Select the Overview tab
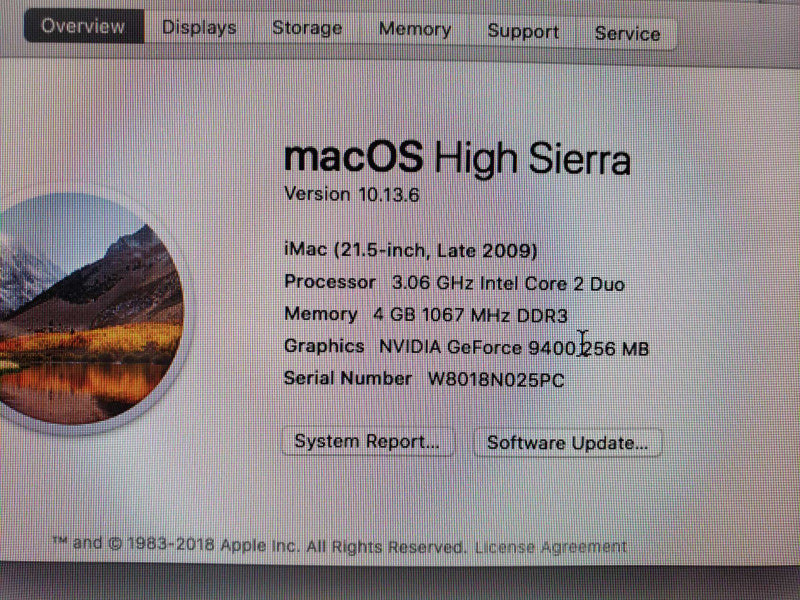This screenshot has height=600, width=800. pos(84,26)
